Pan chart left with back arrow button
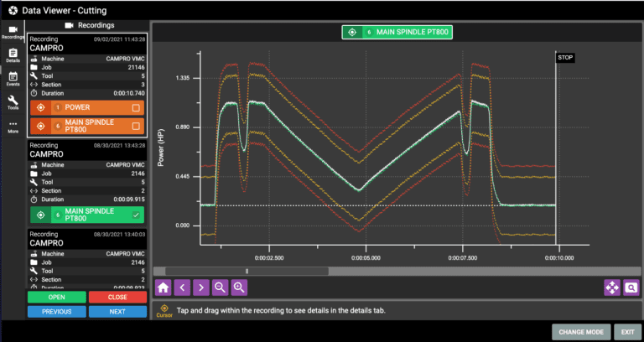This screenshot has height=342, width=644. [x=182, y=288]
